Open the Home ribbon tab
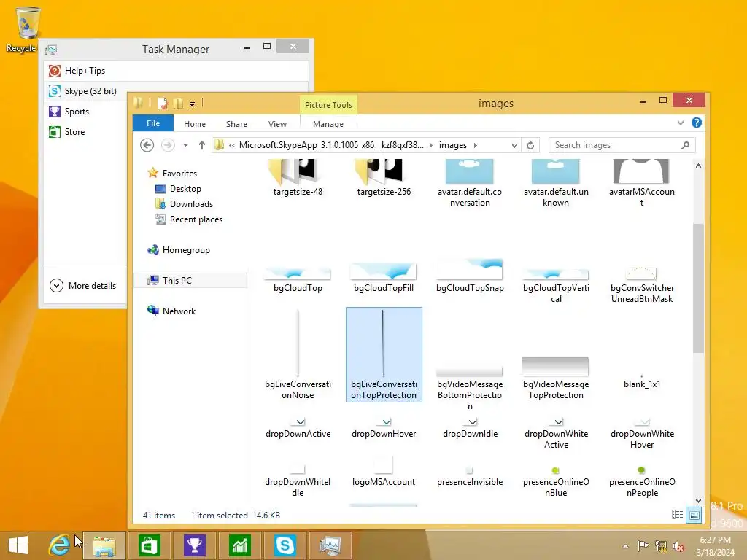The height and width of the screenshot is (560, 747). [x=194, y=124]
